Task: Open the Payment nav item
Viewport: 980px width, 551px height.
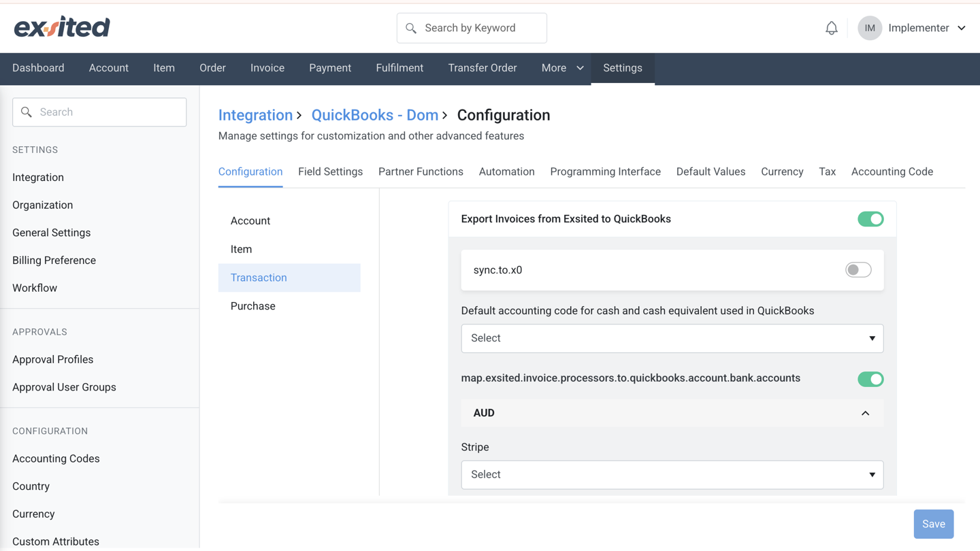Action: (x=330, y=68)
